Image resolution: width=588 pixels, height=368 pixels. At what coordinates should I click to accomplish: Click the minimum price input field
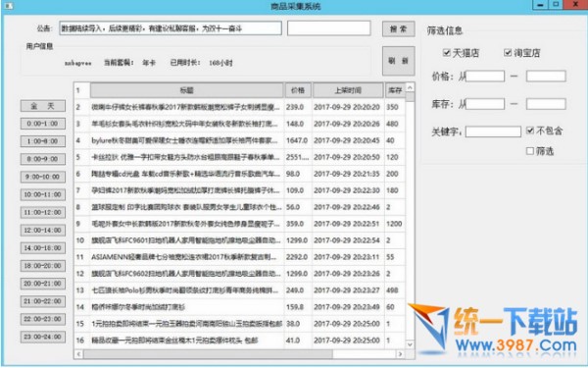485,77
